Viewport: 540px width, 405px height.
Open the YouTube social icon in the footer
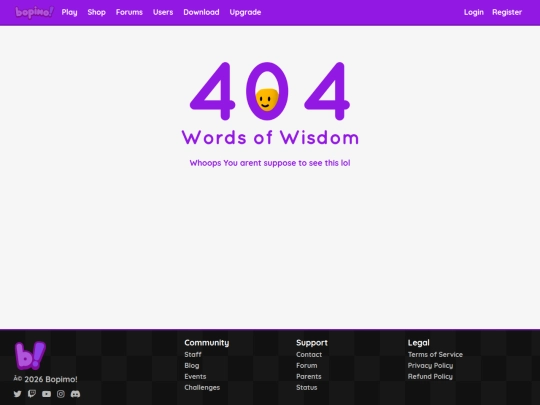click(x=46, y=394)
